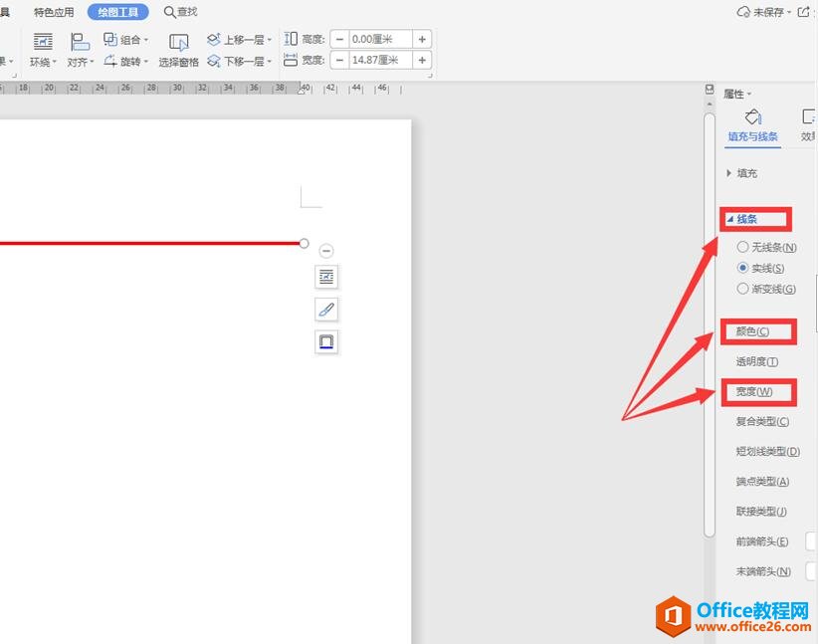Click the brush style icon beside the line
Viewport: 818px width, 644px height.
(x=326, y=310)
